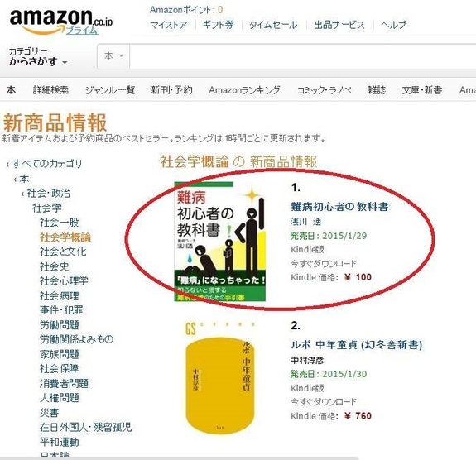
Task: Click the horizontal scrollbar at the bottom
Action: coord(179,458)
